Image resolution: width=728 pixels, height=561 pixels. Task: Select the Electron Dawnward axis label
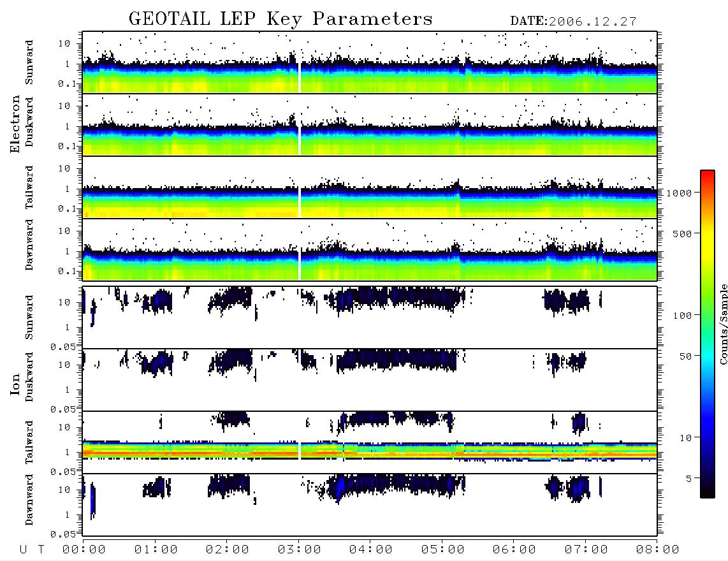pos(29,245)
